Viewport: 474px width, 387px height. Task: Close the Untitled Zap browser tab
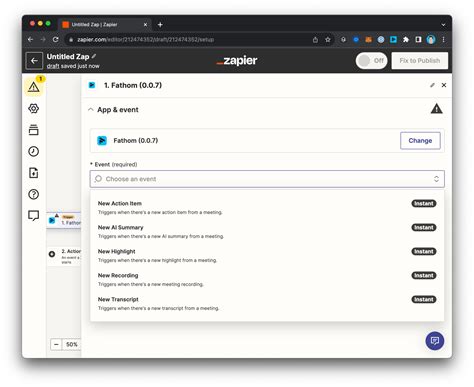[145, 25]
